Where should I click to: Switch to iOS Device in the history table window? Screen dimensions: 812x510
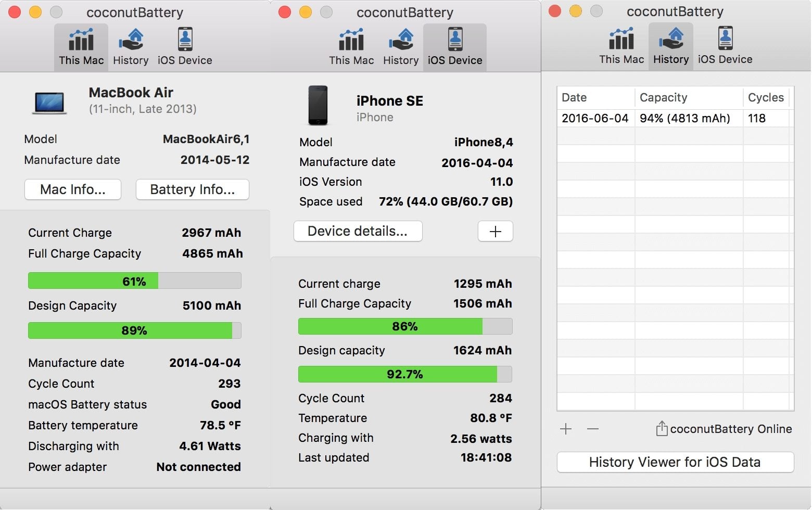coord(725,46)
